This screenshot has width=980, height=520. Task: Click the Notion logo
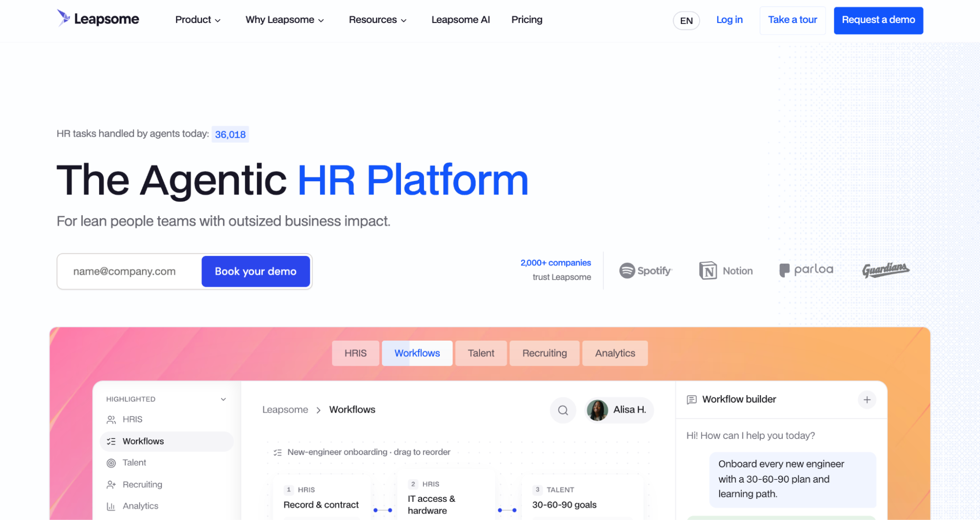click(x=726, y=271)
